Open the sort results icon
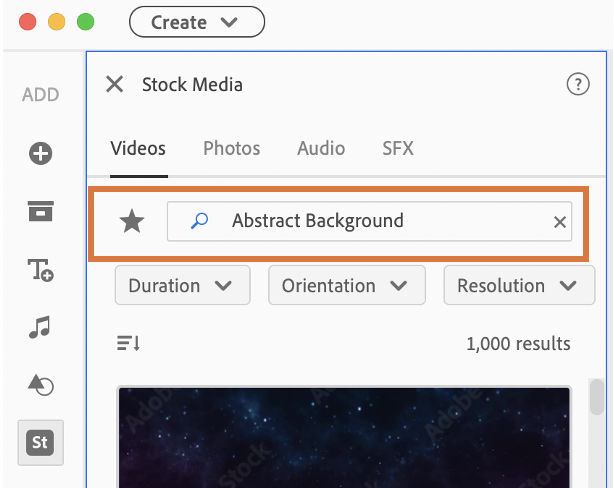This screenshot has width=614, height=488. (129, 343)
